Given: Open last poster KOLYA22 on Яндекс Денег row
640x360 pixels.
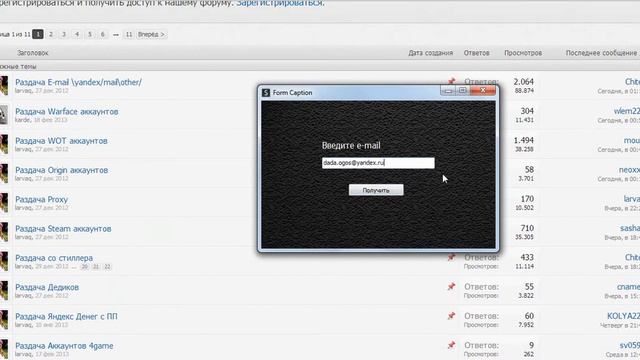Looking at the screenshot, I should [x=623, y=316].
